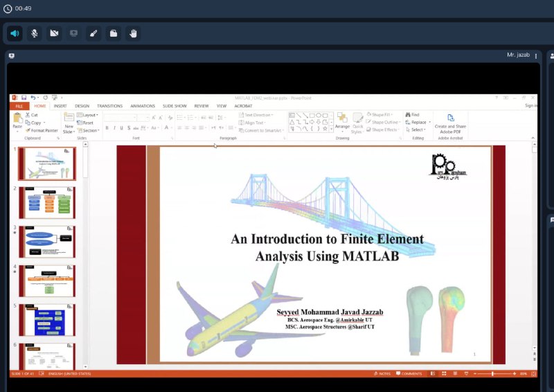Switch to the SLIDE SHOW tab

(x=175, y=106)
